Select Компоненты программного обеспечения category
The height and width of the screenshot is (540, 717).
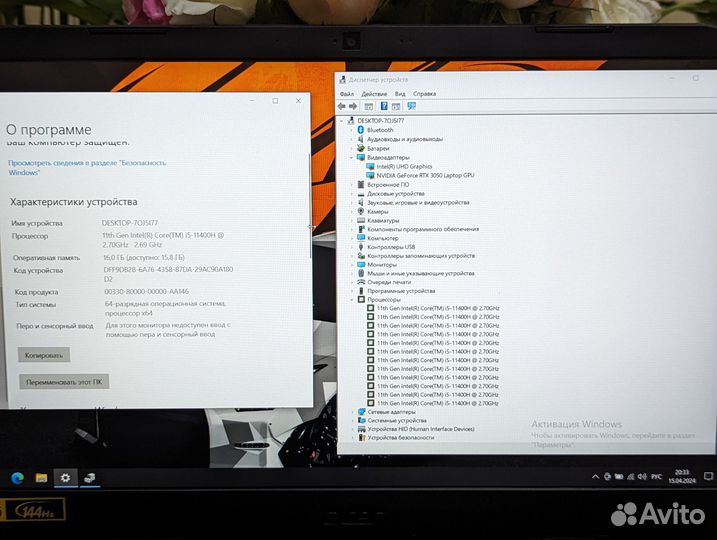coord(423,229)
